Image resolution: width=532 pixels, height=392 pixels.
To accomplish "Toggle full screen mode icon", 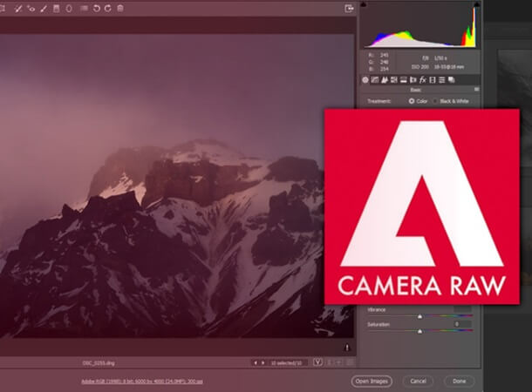I will coord(349,9).
